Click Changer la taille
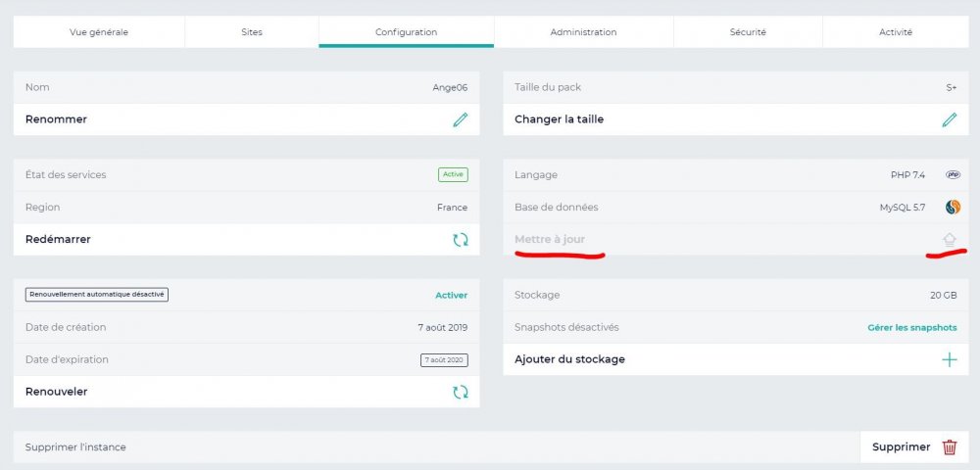This screenshot has height=470, width=980. click(x=736, y=119)
